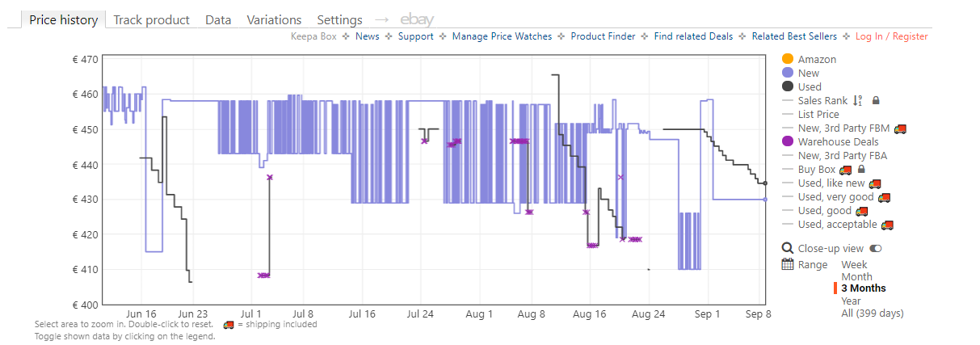Select the Week range option
980x345 pixels.
(x=854, y=264)
